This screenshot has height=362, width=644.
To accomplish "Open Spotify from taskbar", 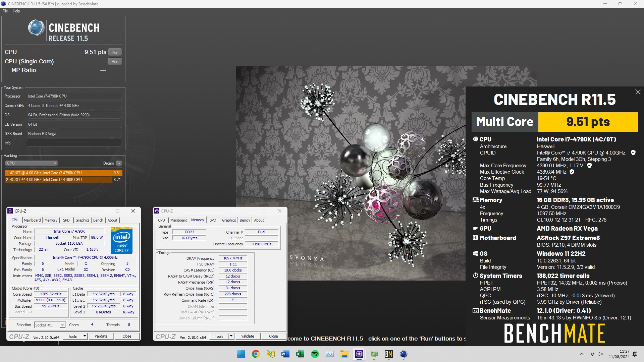I will 315,354.
